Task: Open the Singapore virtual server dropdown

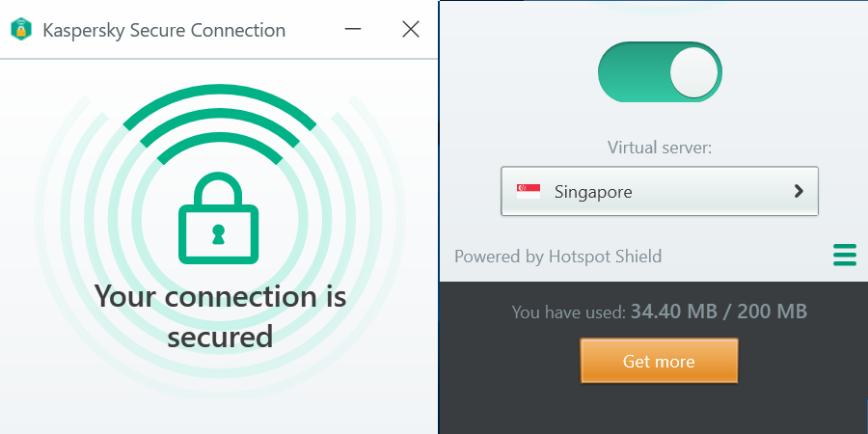Action: click(660, 191)
